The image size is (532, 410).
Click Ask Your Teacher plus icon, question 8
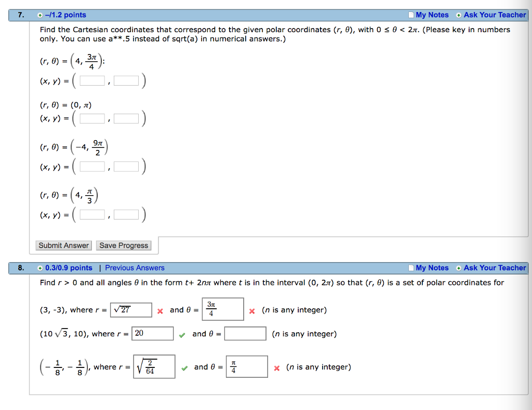tap(459, 268)
